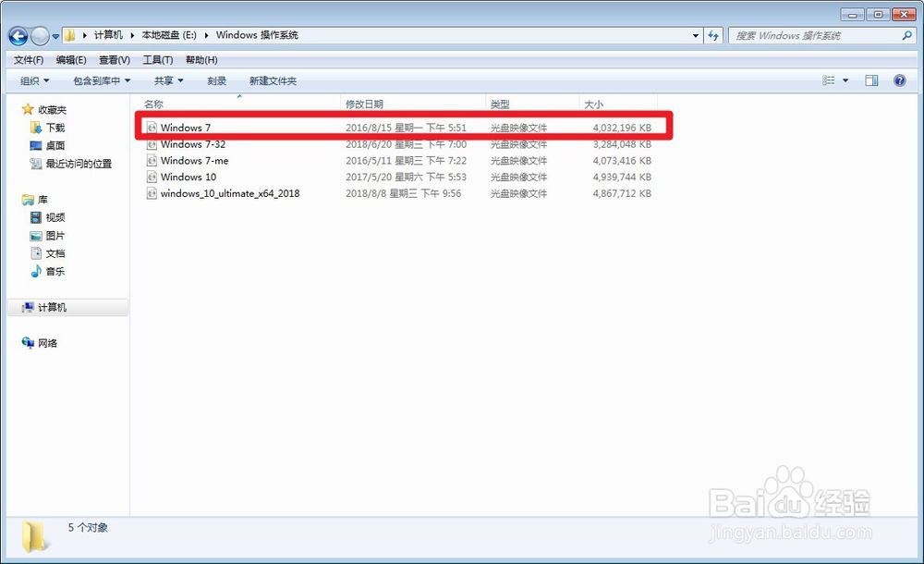Open the recent pages dropdown arrow

[55, 37]
